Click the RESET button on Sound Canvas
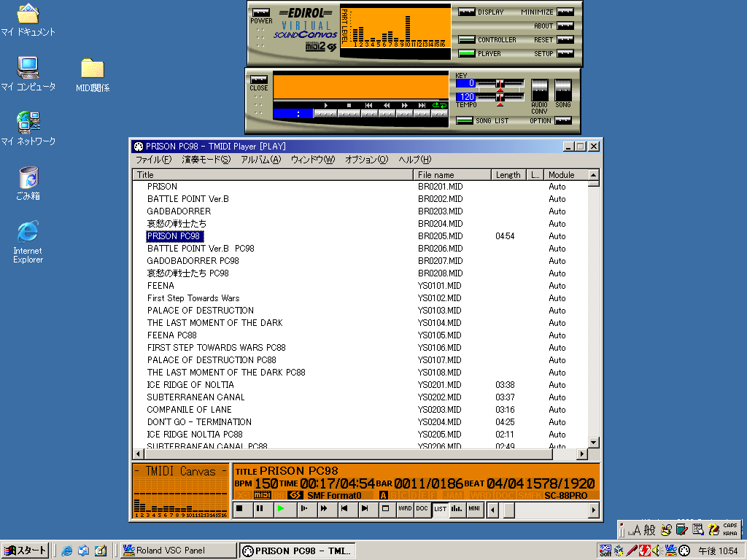 [565, 40]
